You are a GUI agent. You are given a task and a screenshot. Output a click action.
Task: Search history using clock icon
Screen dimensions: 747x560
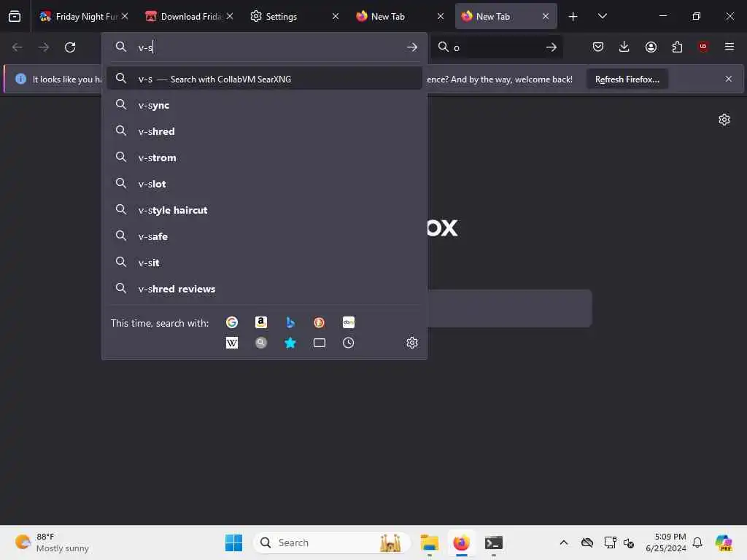click(348, 343)
